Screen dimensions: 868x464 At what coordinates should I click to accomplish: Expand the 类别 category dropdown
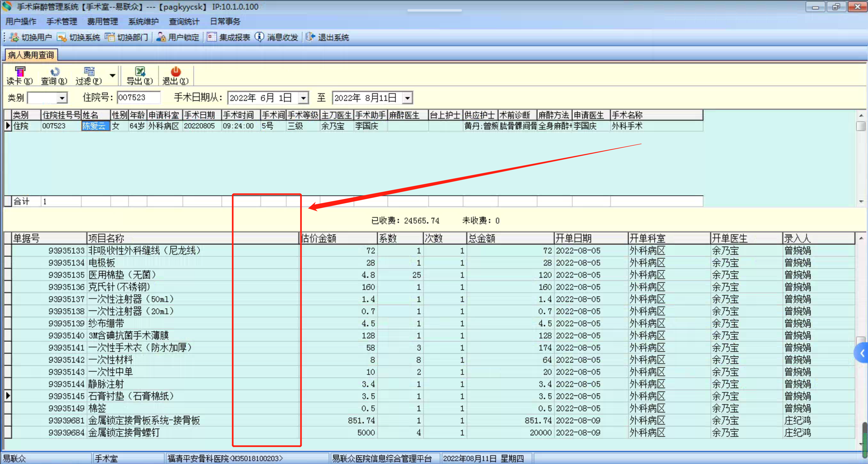[62, 98]
